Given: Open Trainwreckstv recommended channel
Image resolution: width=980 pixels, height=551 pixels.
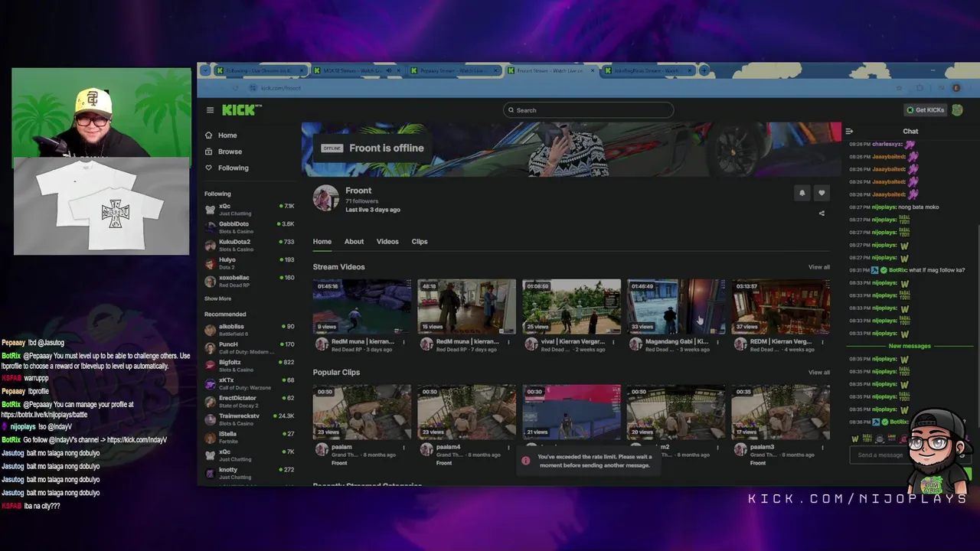Looking at the screenshot, I should 249,419.
